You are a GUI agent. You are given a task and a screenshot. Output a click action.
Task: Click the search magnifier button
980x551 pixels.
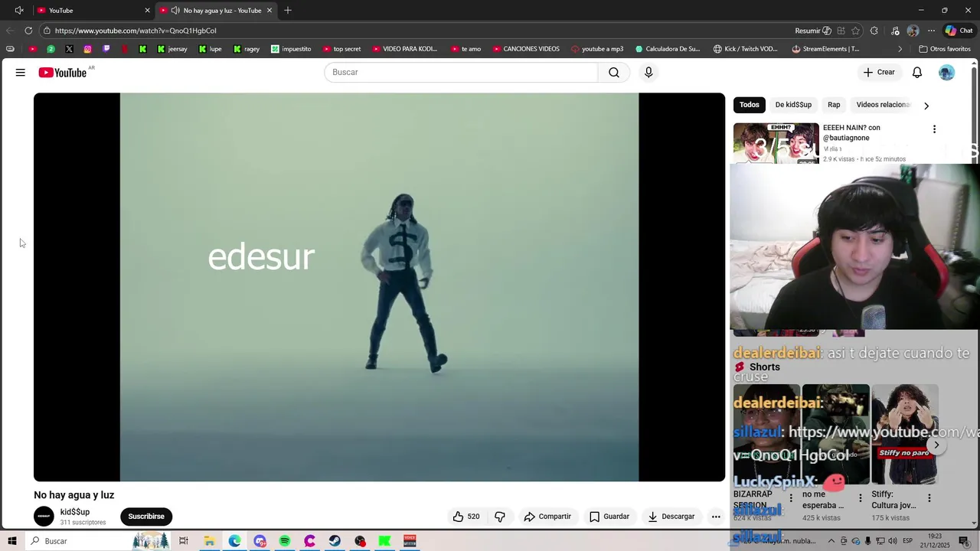tap(614, 72)
